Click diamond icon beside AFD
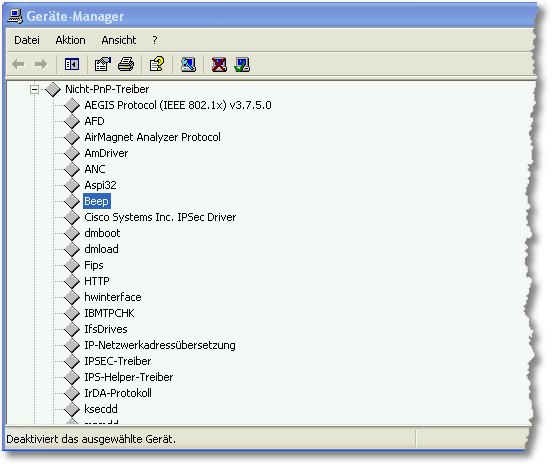The image size is (552, 464). pyautogui.click(x=72, y=121)
